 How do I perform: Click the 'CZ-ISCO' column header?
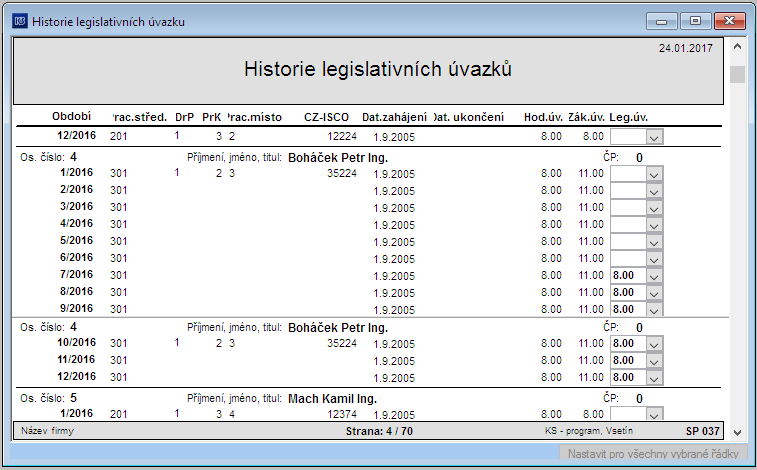(x=326, y=117)
